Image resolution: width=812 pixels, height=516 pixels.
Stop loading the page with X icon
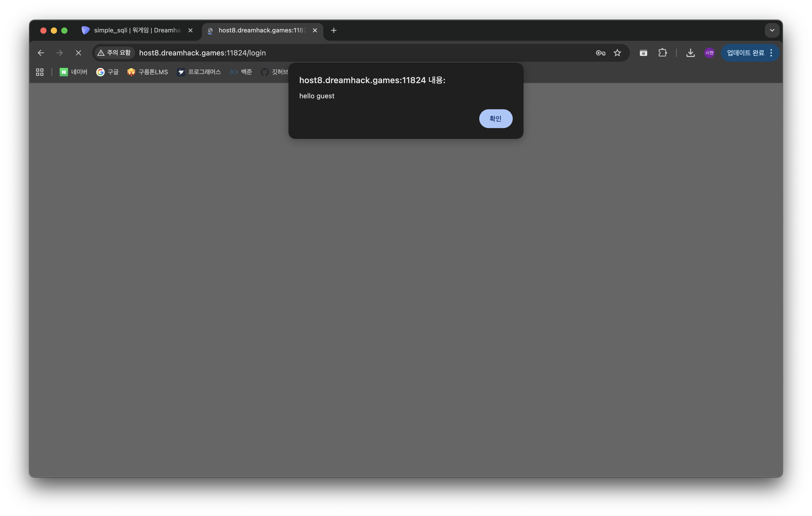(78, 53)
